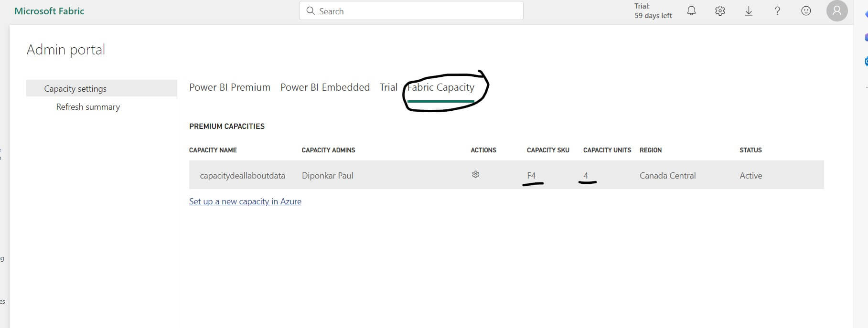Click the Diponkar Paul admin cell
Viewport: 868px width, 328px height.
(x=327, y=176)
